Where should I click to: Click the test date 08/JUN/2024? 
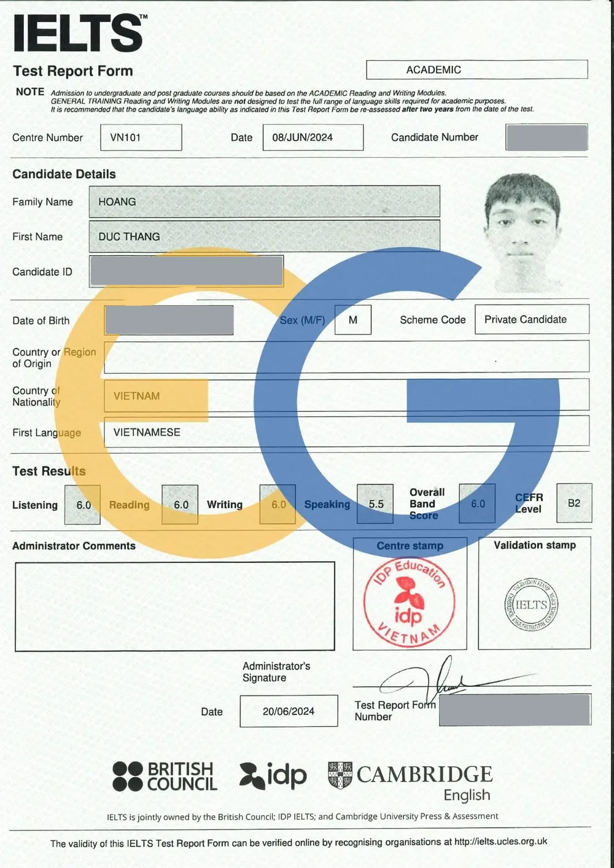pos(313,138)
